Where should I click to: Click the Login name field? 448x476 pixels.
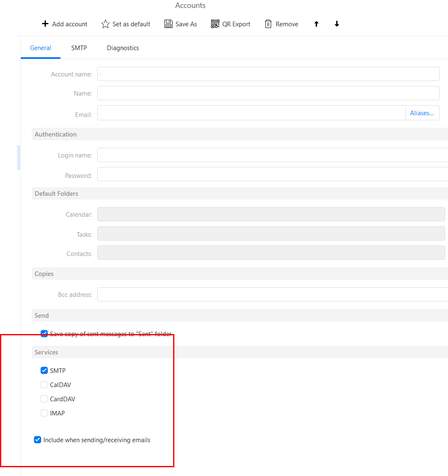point(273,155)
